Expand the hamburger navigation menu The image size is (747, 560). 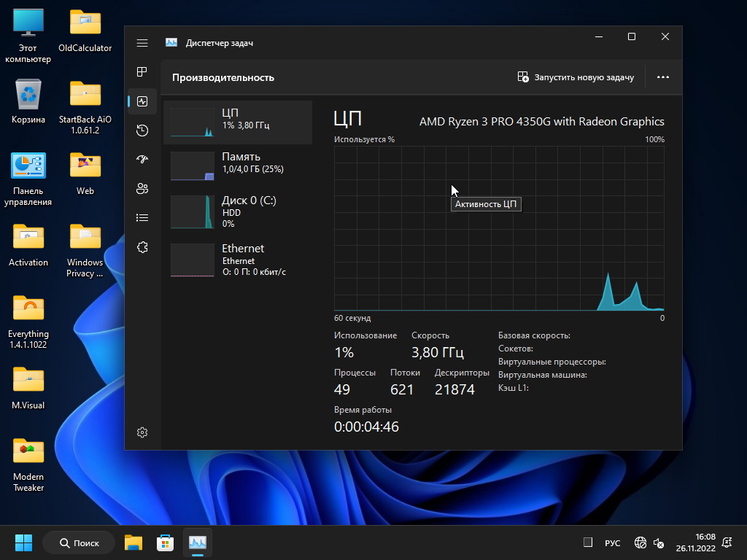142,43
